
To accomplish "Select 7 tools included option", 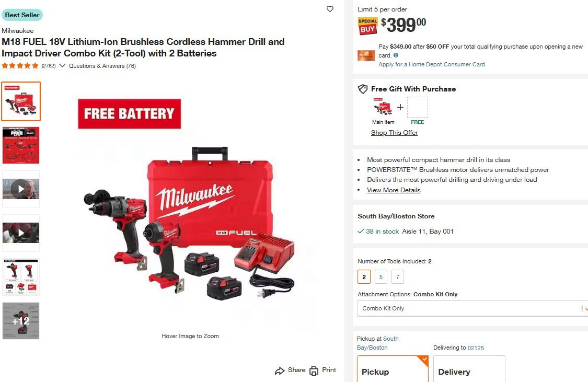I will (x=398, y=277).
